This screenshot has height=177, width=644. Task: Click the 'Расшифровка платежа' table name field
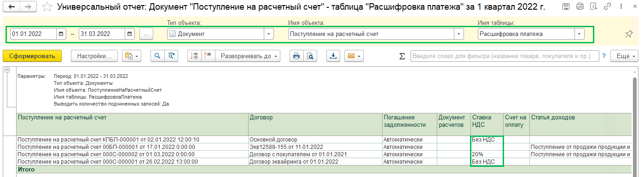coord(526,34)
